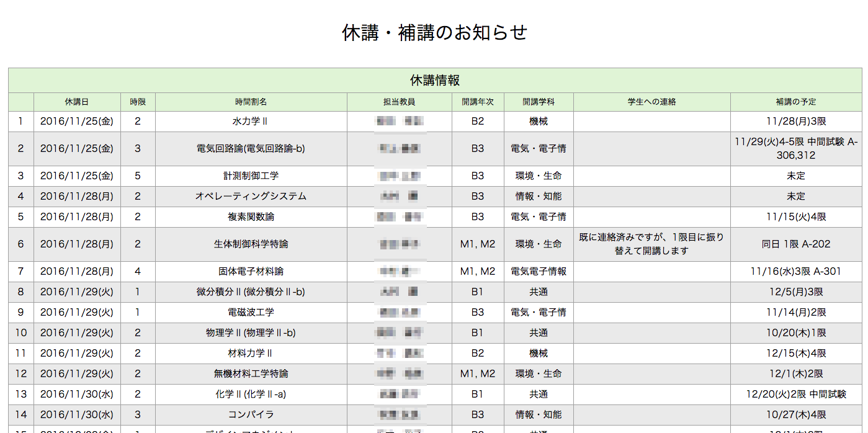Select the 計測制御工学 course cell

(x=251, y=176)
